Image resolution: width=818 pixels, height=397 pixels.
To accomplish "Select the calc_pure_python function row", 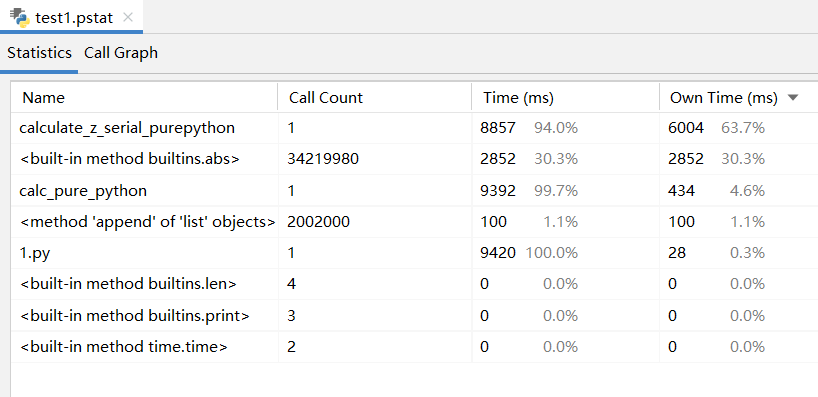I will pos(414,190).
